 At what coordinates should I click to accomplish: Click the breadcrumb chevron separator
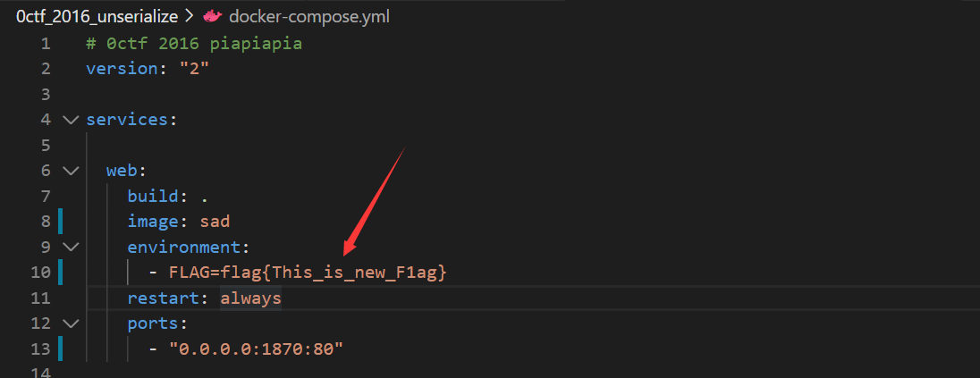(190, 17)
